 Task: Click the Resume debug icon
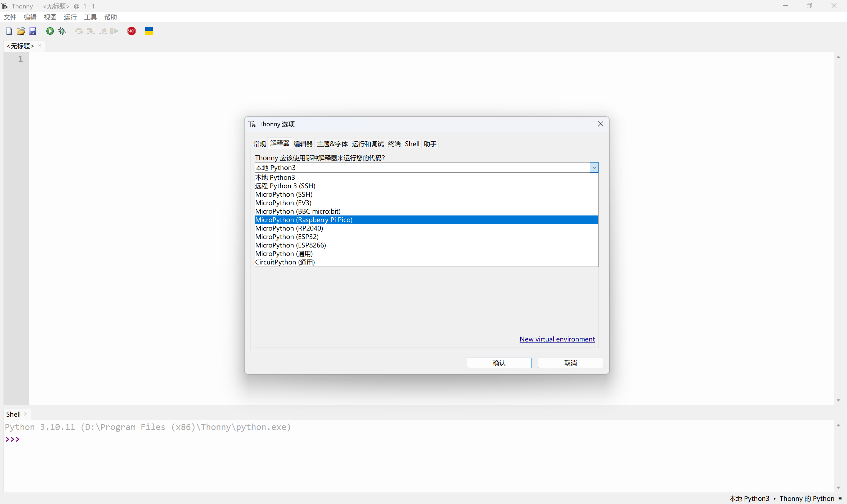114,31
